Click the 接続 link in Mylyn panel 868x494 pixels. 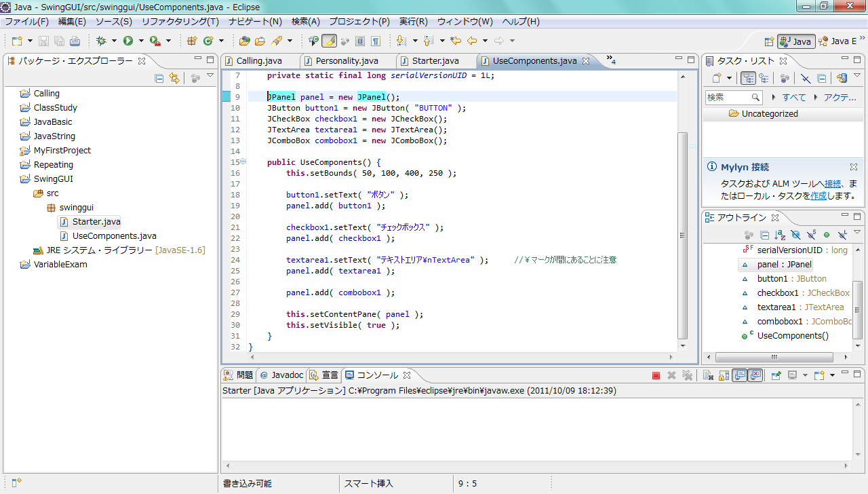coord(833,183)
